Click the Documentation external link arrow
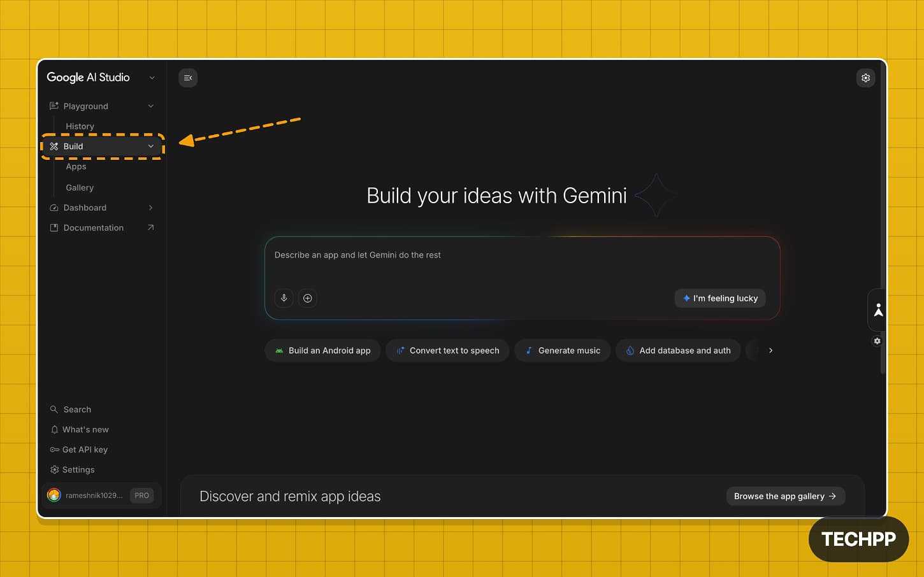The width and height of the screenshot is (924, 577). pos(151,227)
